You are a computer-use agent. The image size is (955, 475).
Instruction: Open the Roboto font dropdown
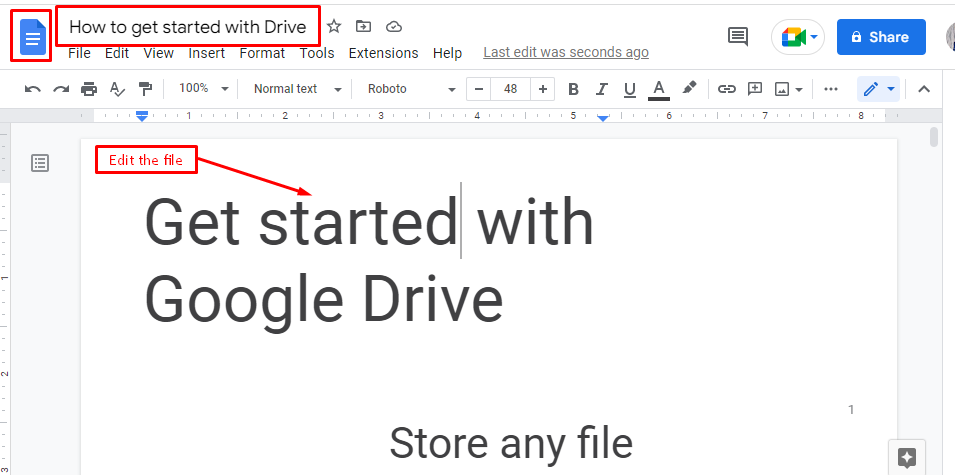click(x=411, y=89)
